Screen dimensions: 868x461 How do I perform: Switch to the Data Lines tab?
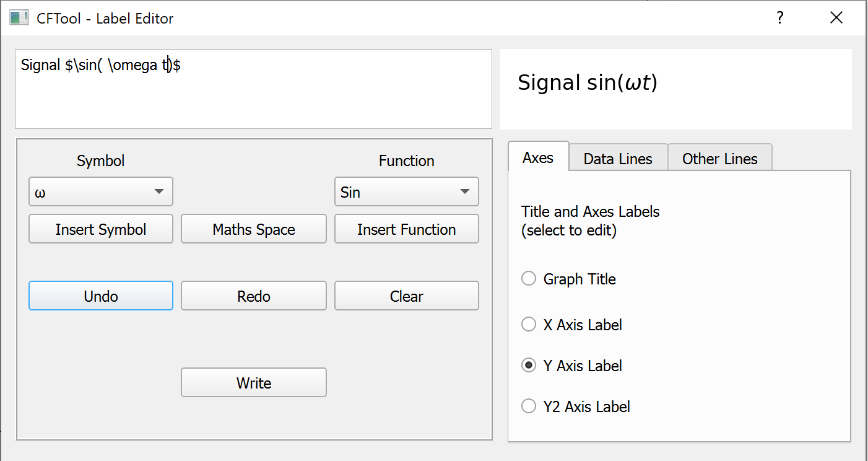coord(618,159)
